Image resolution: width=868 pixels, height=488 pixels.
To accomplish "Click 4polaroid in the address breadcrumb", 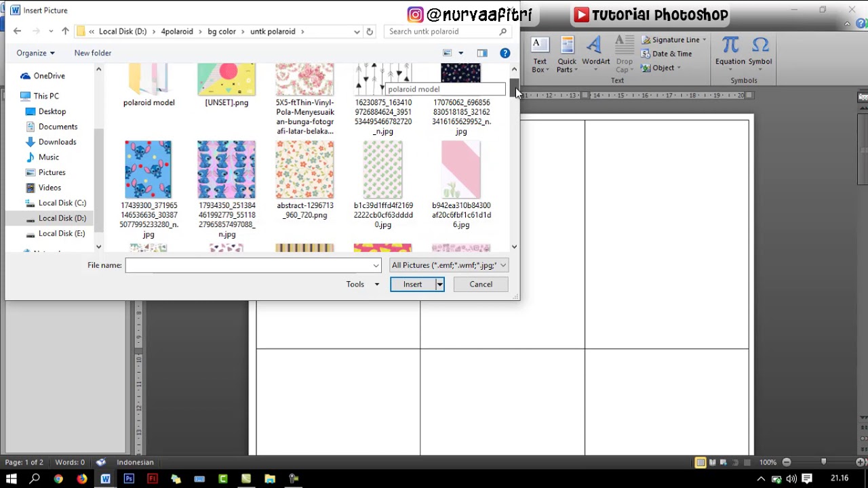I will pos(176,31).
